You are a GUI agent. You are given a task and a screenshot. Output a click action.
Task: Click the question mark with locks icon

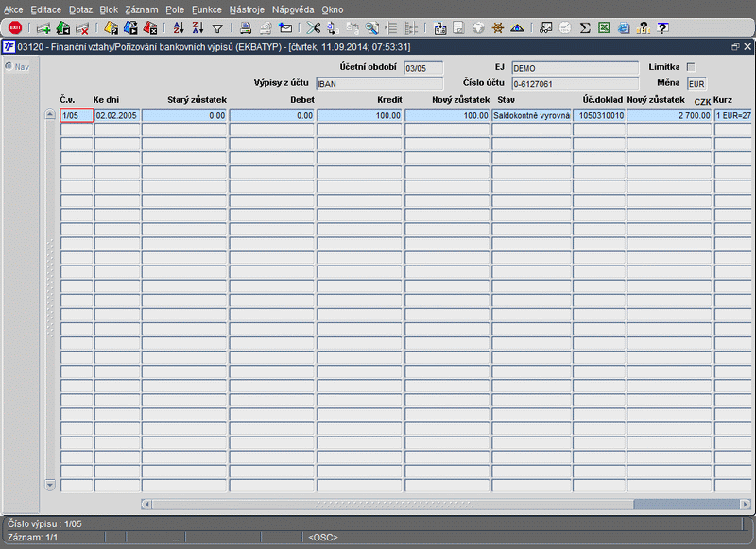pyautogui.click(x=644, y=28)
